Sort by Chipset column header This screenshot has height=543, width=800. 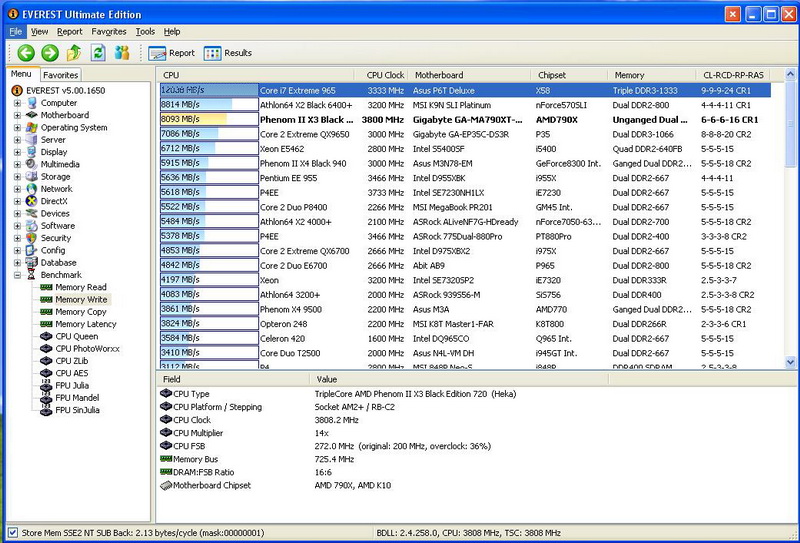point(569,75)
